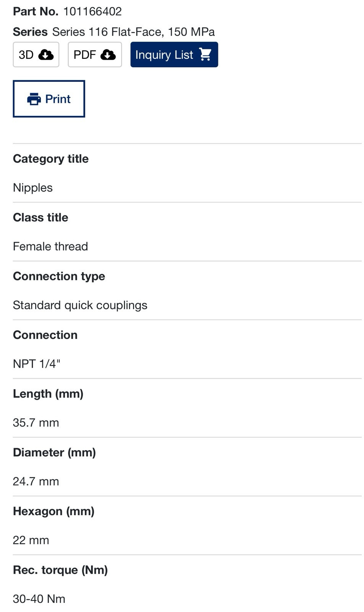This screenshot has height=612, width=364.
Task: Click the shopping cart icon
Action: [x=205, y=55]
